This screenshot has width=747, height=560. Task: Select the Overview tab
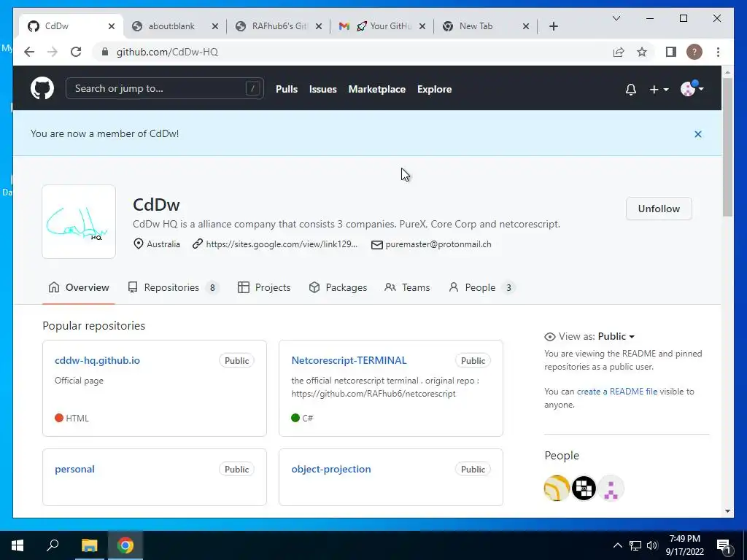tap(79, 287)
